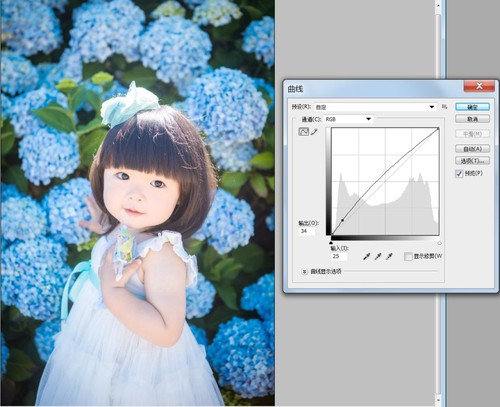Enable the show clipping checkbox
The height and width of the screenshot is (407, 500).
(x=408, y=256)
